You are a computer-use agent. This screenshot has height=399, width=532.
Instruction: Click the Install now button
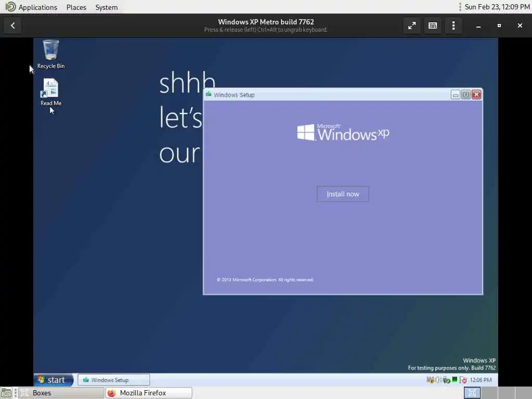[343, 194]
